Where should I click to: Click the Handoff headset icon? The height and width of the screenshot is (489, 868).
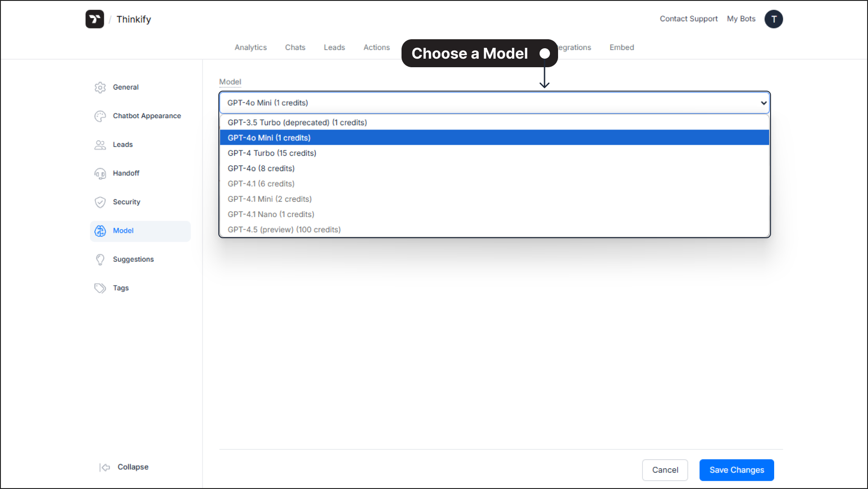pos(100,173)
